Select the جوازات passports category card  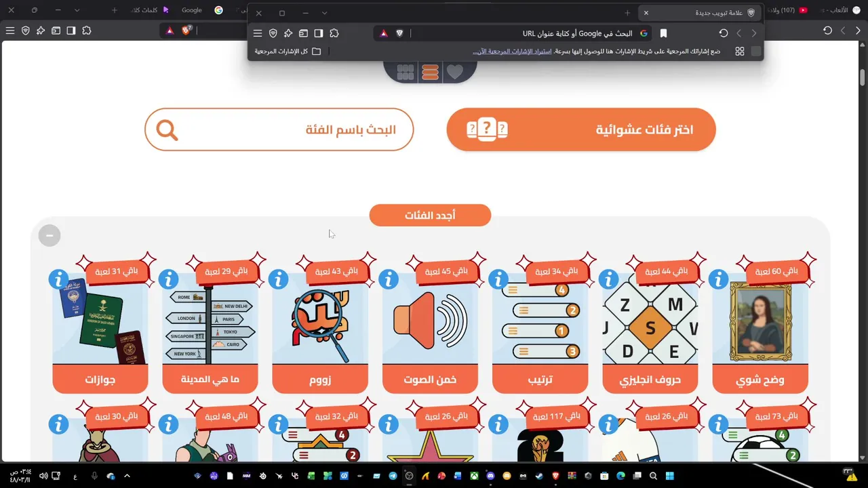(x=100, y=332)
